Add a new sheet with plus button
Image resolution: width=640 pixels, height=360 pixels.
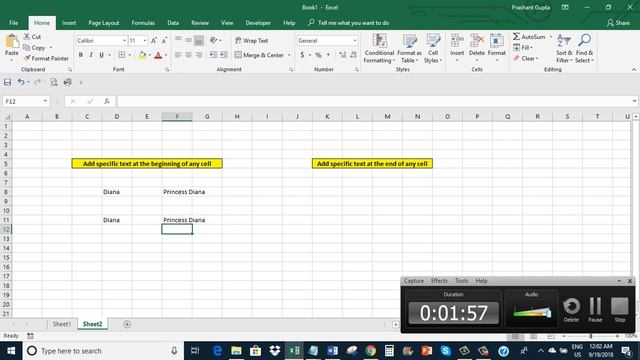127,324
